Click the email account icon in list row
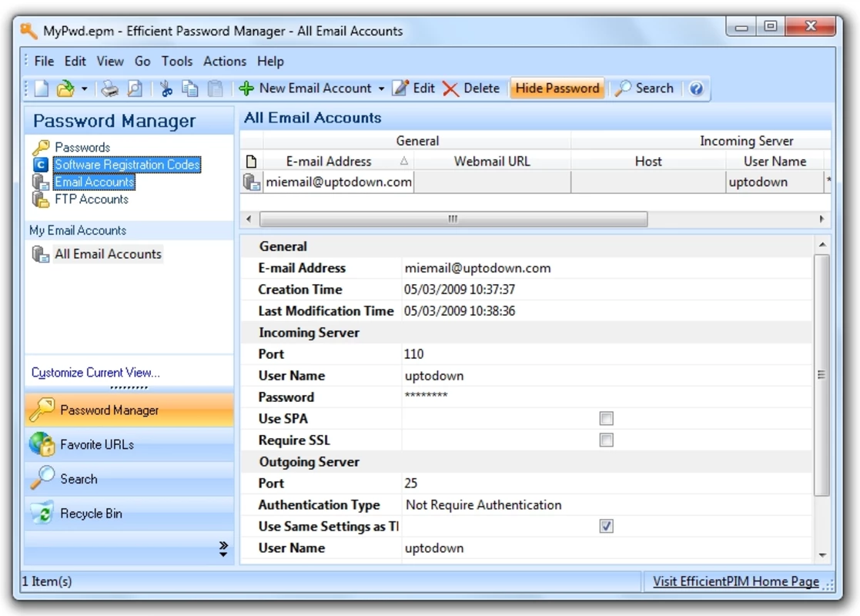This screenshot has width=860, height=616. (x=252, y=182)
